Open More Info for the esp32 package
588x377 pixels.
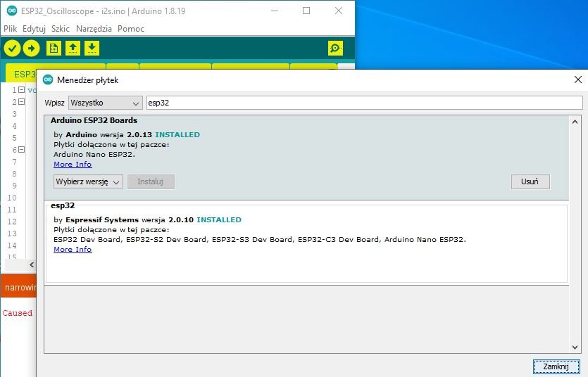pos(73,249)
